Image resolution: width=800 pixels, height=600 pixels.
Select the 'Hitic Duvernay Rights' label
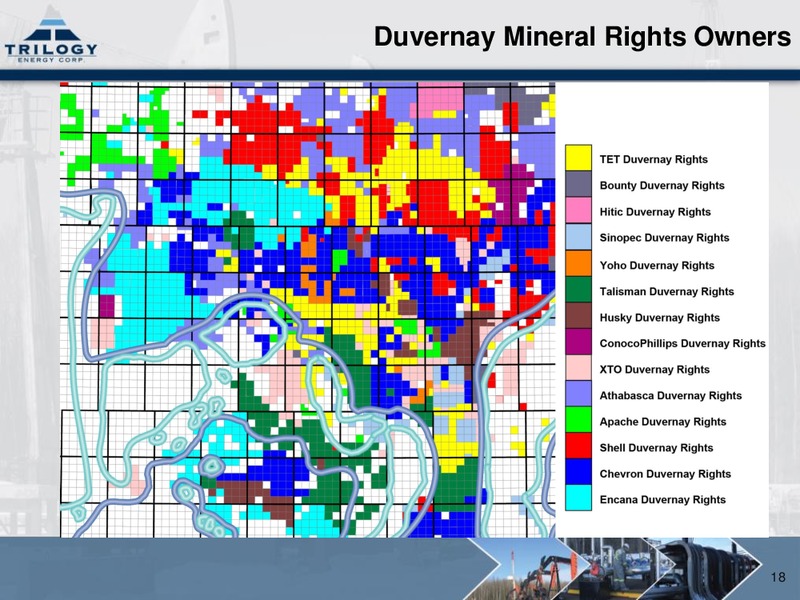click(x=655, y=212)
